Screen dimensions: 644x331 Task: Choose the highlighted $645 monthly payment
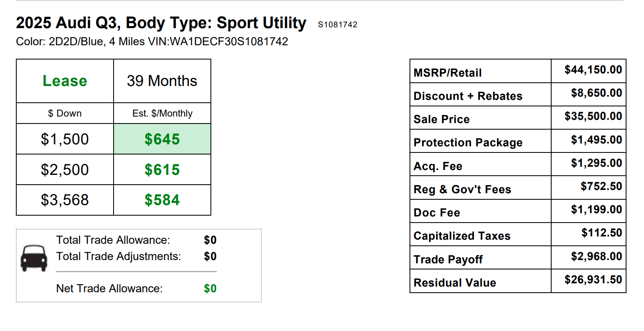(162, 139)
